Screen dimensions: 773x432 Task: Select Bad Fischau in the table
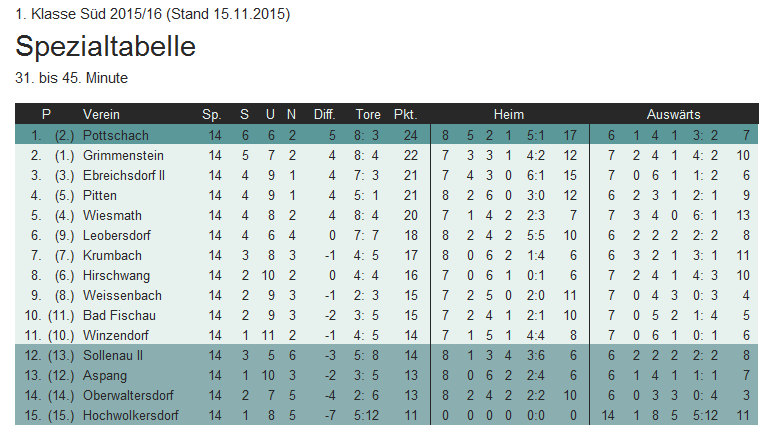point(116,315)
